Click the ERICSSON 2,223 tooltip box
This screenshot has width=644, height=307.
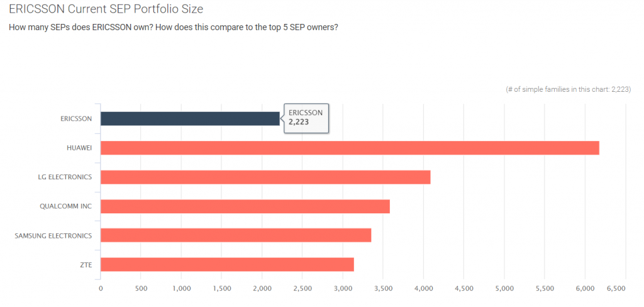coord(306,116)
